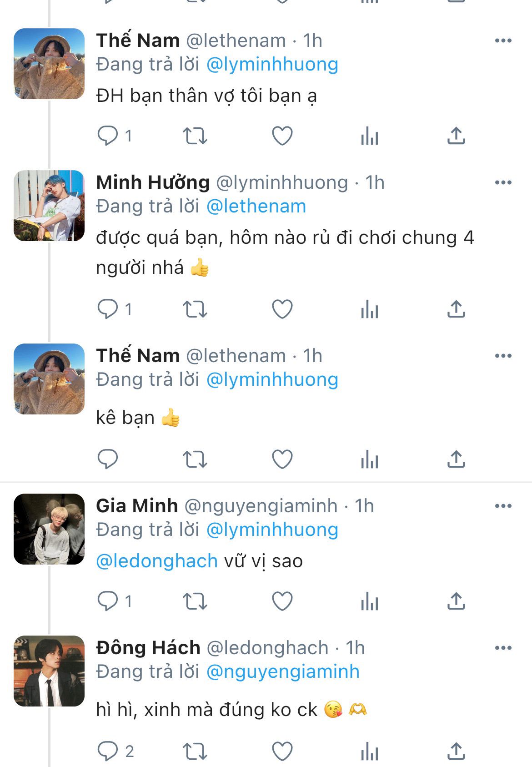Share Gia Minh's tweet
This screenshot has height=767, width=532.
point(456,601)
